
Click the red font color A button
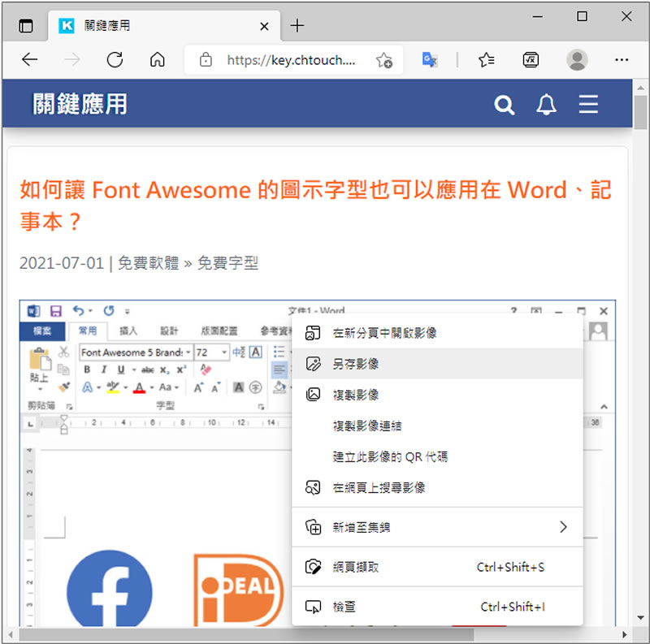pos(139,387)
